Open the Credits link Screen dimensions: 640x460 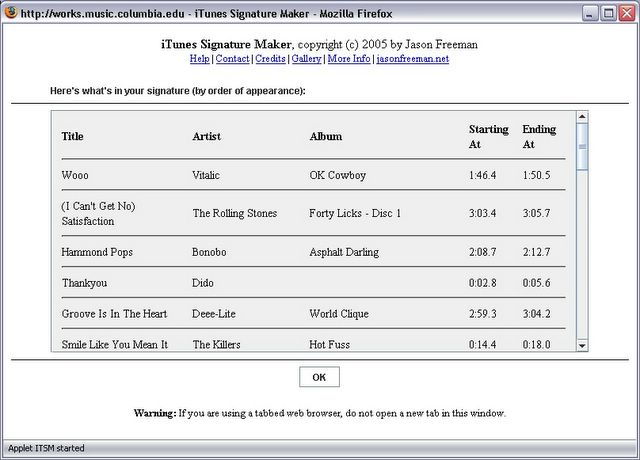tap(270, 59)
